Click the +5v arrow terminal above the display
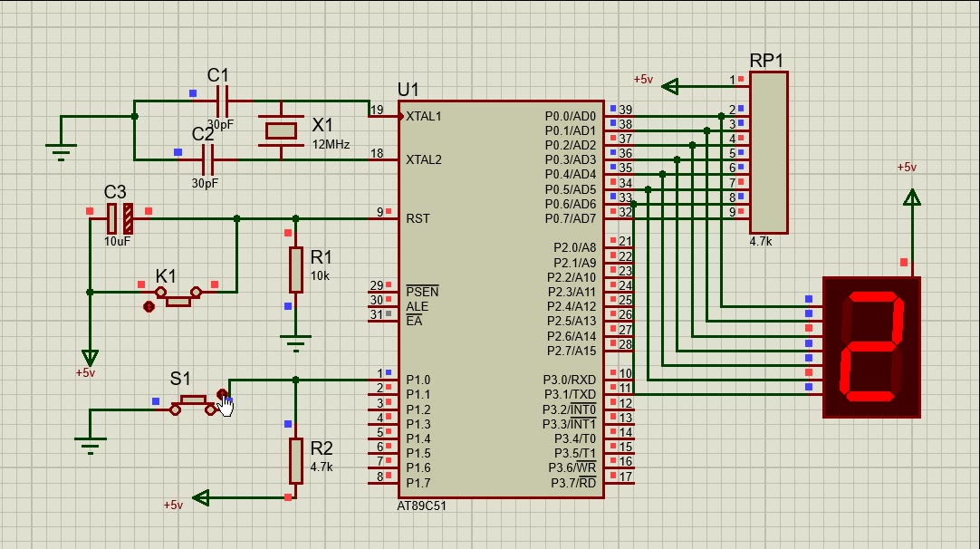Viewport: 980px width, 549px height. point(911,197)
